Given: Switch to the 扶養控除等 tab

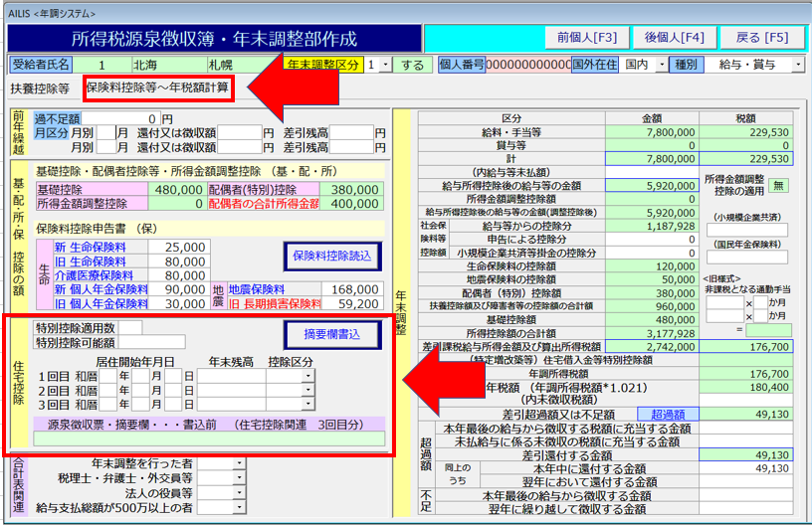Looking at the screenshot, I should pyautogui.click(x=40, y=88).
